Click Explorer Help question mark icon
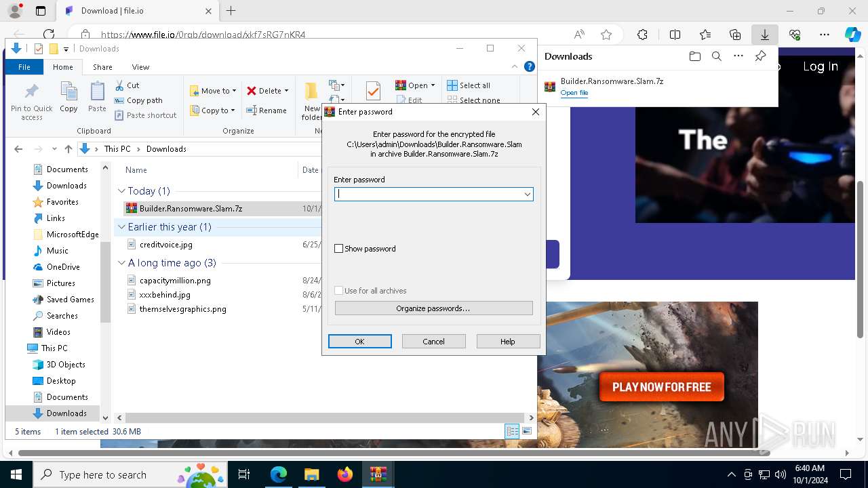The width and height of the screenshot is (868, 488). click(x=530, y=66)
